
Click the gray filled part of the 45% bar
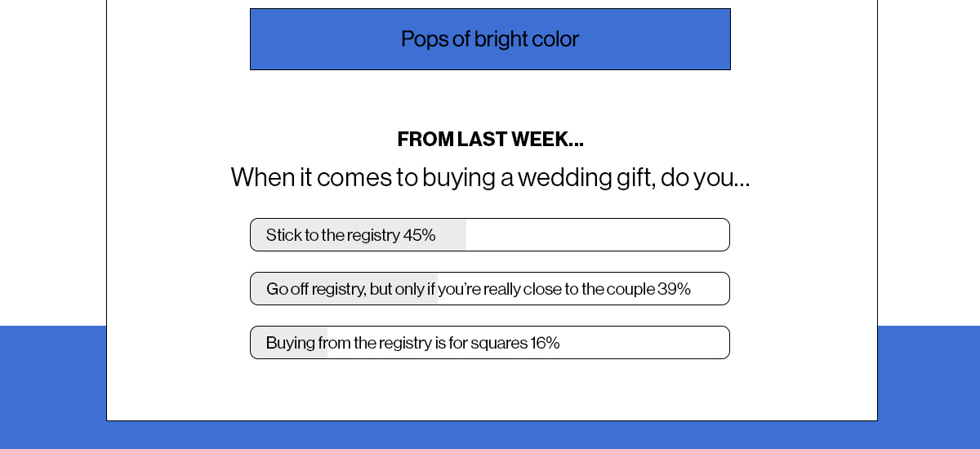[x=359, y=235]
